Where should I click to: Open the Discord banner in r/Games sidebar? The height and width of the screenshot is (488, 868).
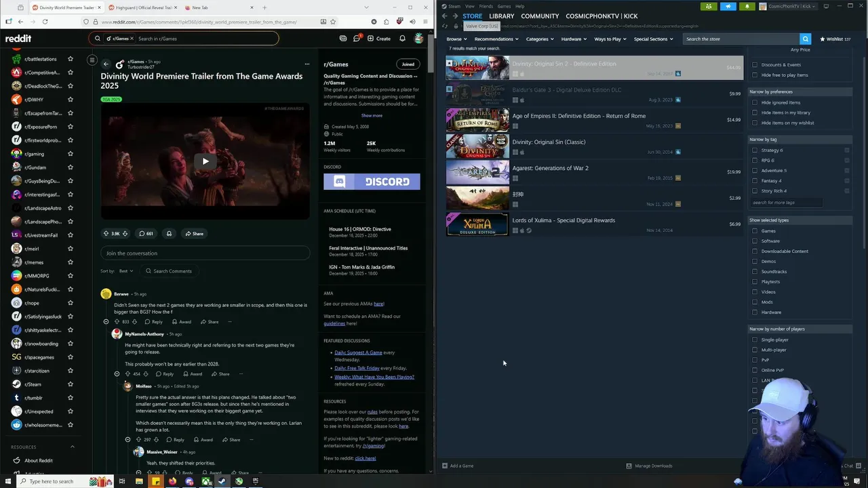click(372, 182)
